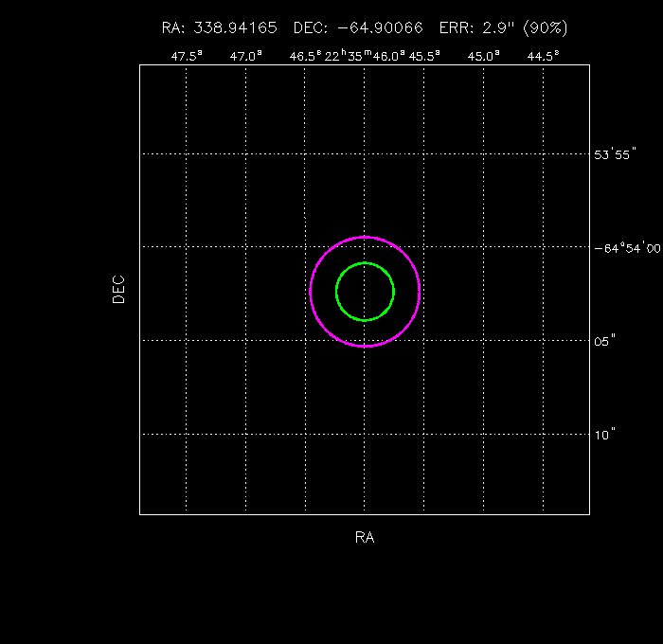Click the 53'55" declination tick label
The image size is (663, 644).
click(615, 154)
